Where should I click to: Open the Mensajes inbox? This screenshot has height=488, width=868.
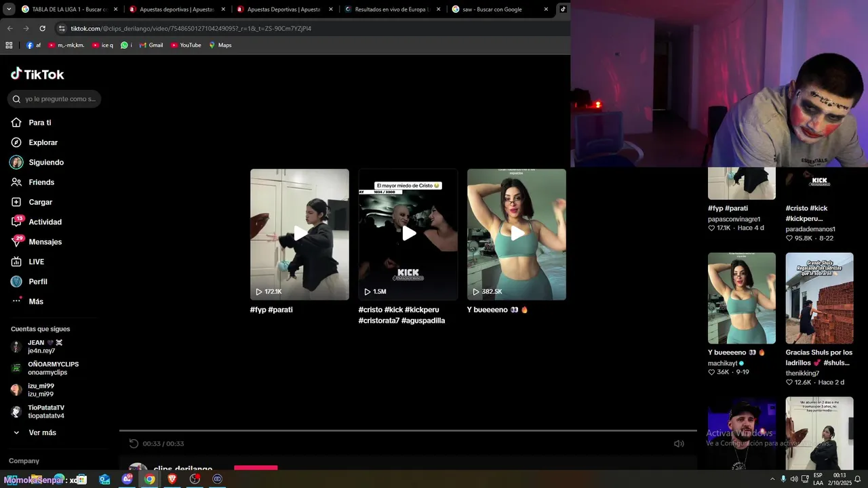coord(37,242)
